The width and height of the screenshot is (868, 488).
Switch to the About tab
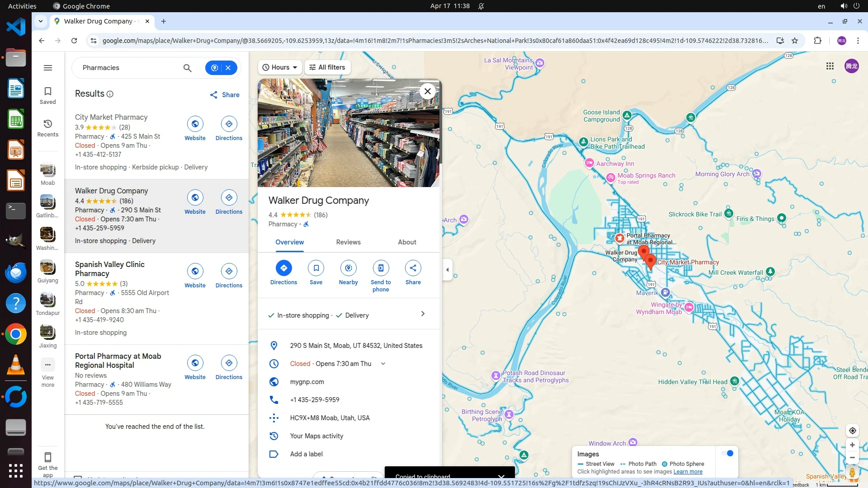click(407, 242)
